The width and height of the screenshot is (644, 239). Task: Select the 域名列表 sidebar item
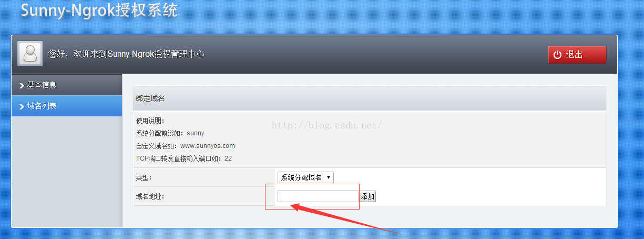point(67,106)
